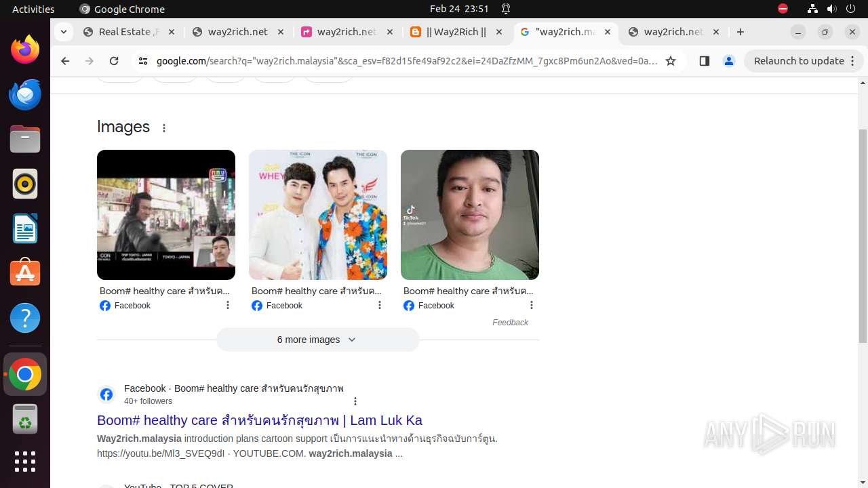The height and width of the screenshot is (488, 868).
Task: Open Chrome menu three dots
Action: pos(852,61)
